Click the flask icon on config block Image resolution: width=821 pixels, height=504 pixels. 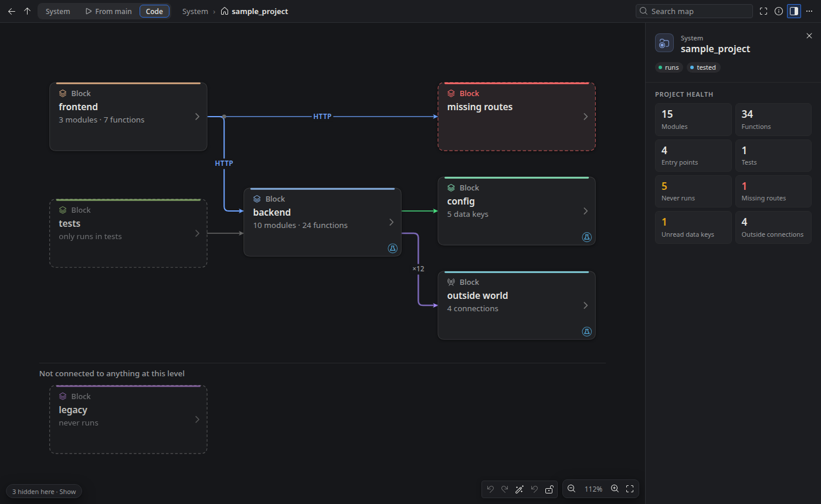(x=586, y=237)
